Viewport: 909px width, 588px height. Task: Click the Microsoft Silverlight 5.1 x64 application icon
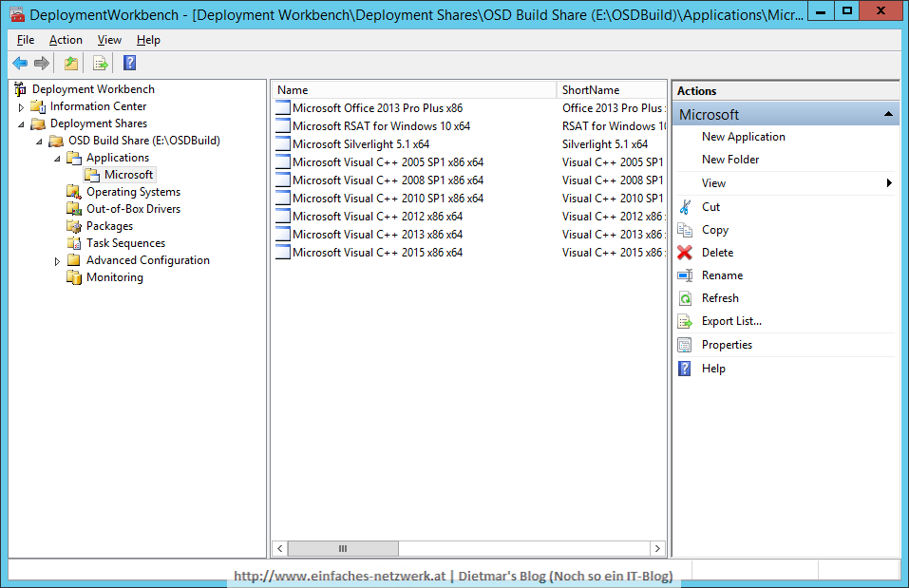282,143
